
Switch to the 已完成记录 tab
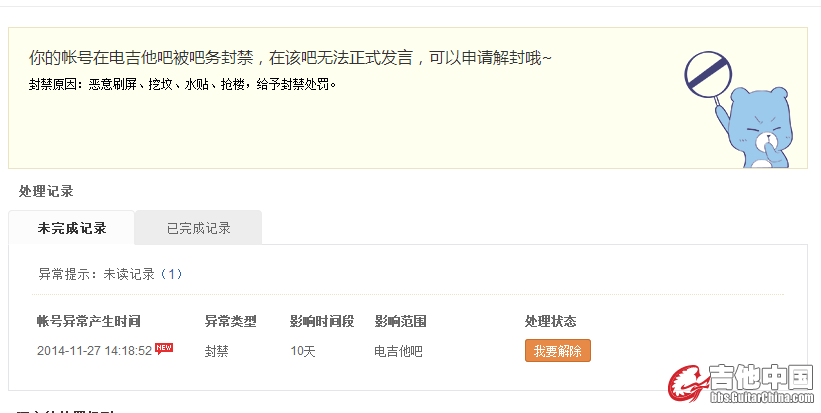(198, 228)
